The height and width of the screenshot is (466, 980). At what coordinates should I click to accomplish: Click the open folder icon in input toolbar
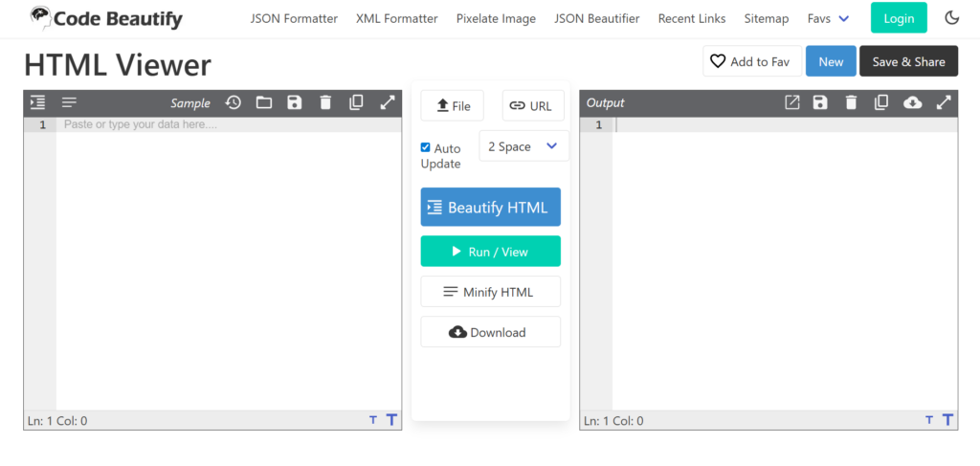pos(264,102)
